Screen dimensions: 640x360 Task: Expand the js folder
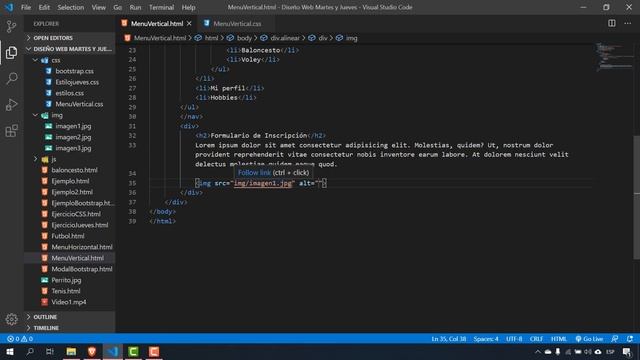[70, 159]
